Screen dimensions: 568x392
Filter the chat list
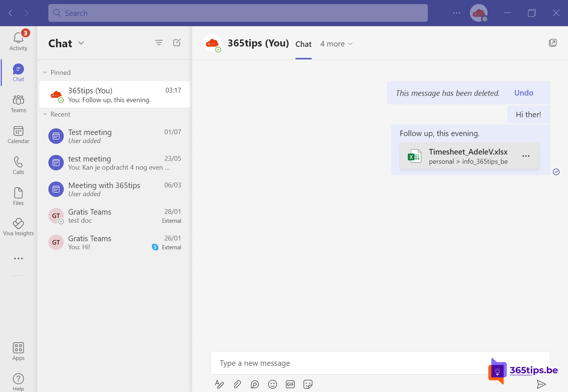[x=159, y=43]
